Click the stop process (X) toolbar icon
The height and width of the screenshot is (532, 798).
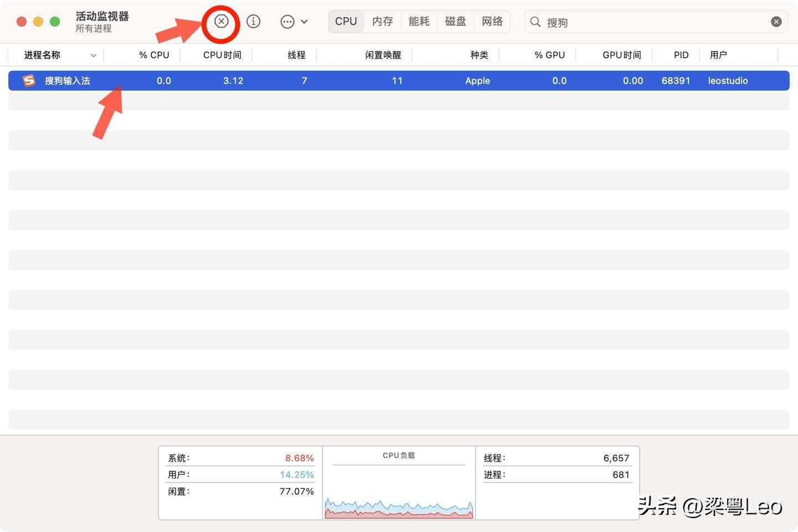click(221, 22)
